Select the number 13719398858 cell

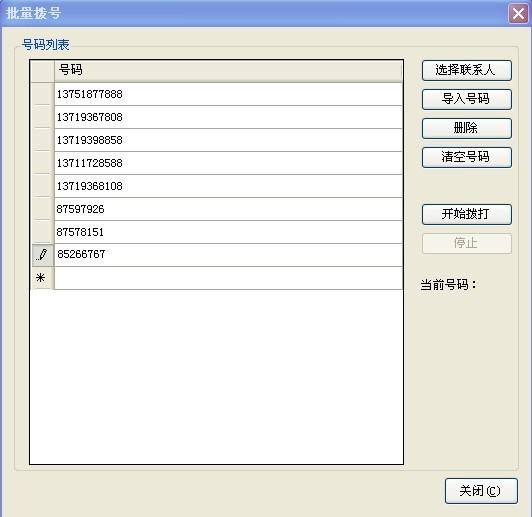pos(228,140)
